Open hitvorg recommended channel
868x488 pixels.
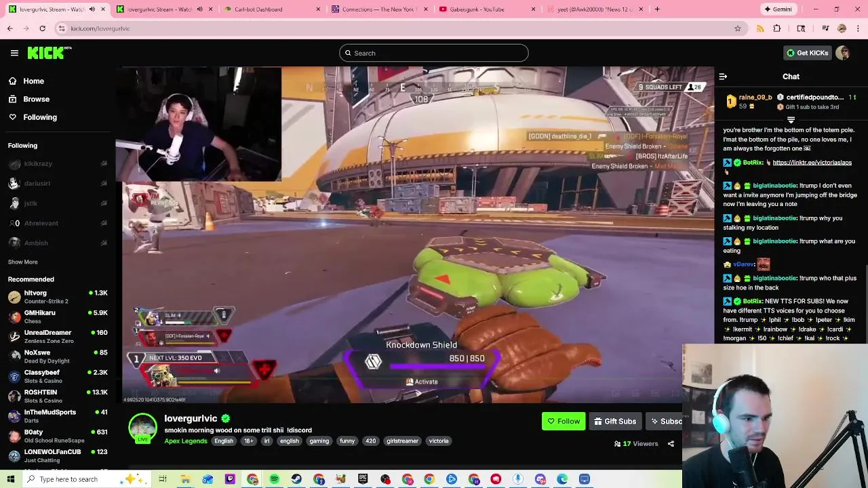tap(58, 297)
